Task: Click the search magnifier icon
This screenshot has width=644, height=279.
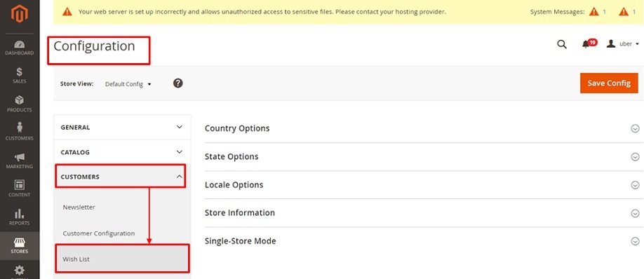Action: coord(561,44)
